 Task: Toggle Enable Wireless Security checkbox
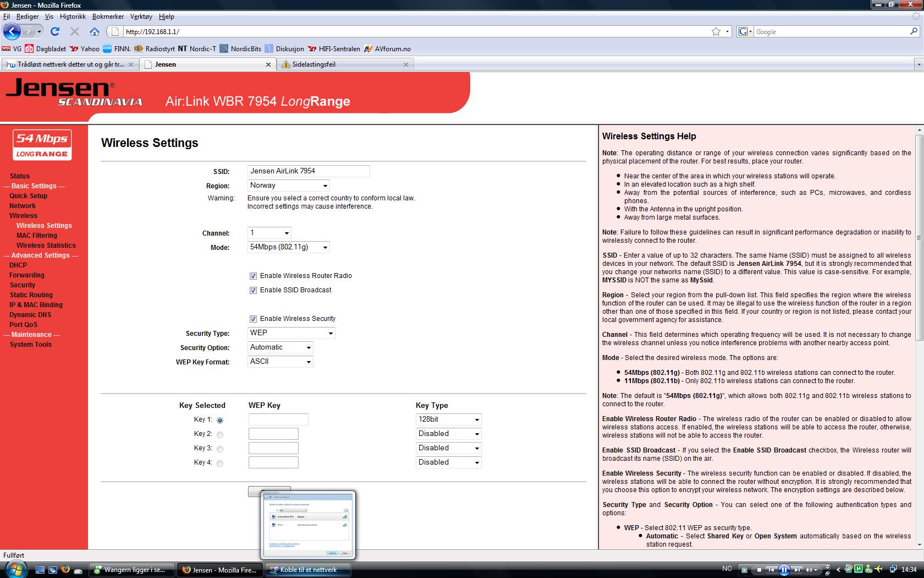click(x=253, y=319)
